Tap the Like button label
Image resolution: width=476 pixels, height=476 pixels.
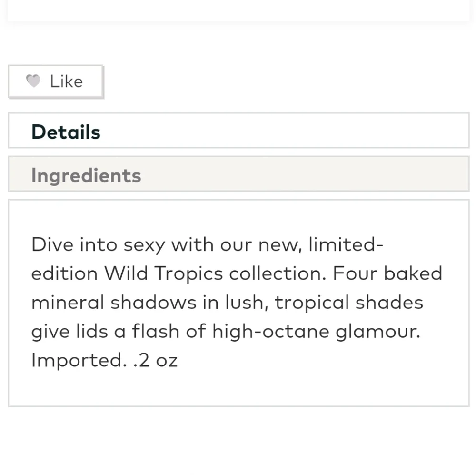pos(66,81)
